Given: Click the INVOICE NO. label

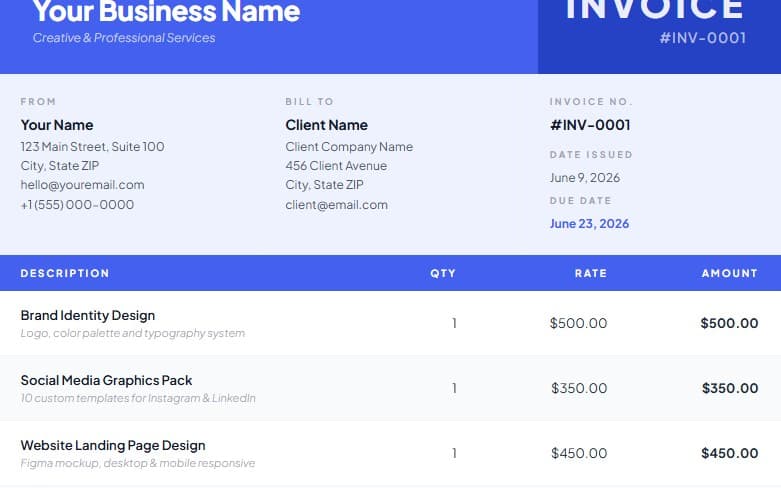Looking at the screenshot, I should [591, 102].
